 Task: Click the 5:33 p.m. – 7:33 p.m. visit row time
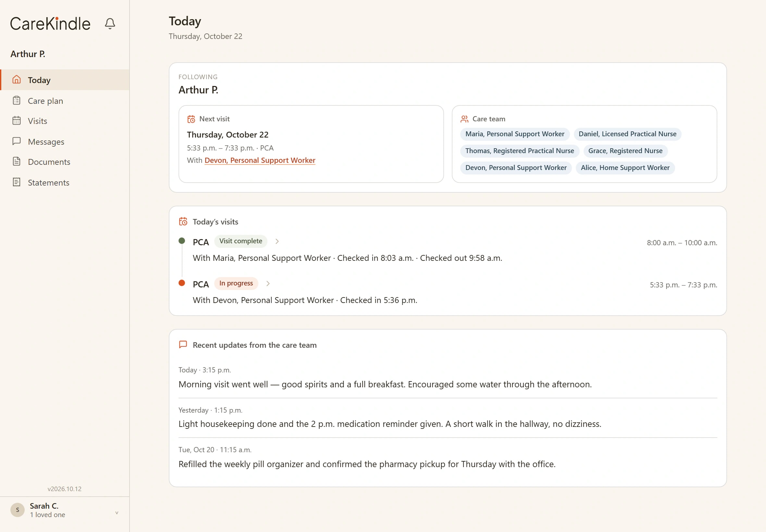click(683, 285)
